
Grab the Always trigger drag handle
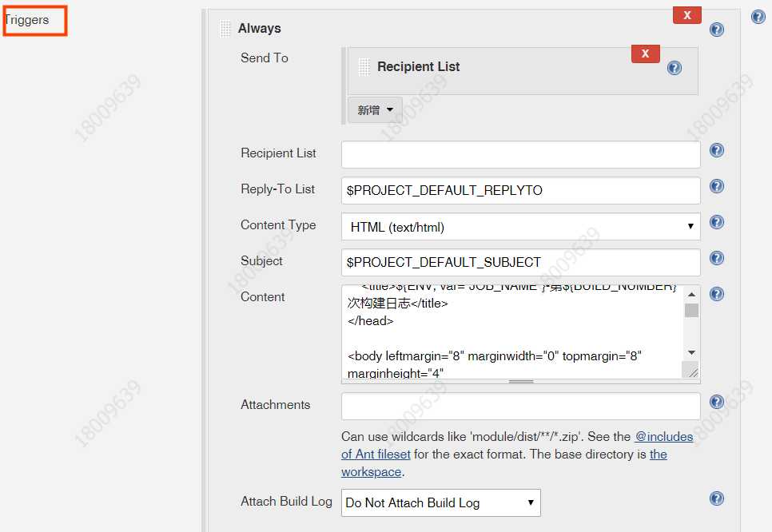[225, 29]
